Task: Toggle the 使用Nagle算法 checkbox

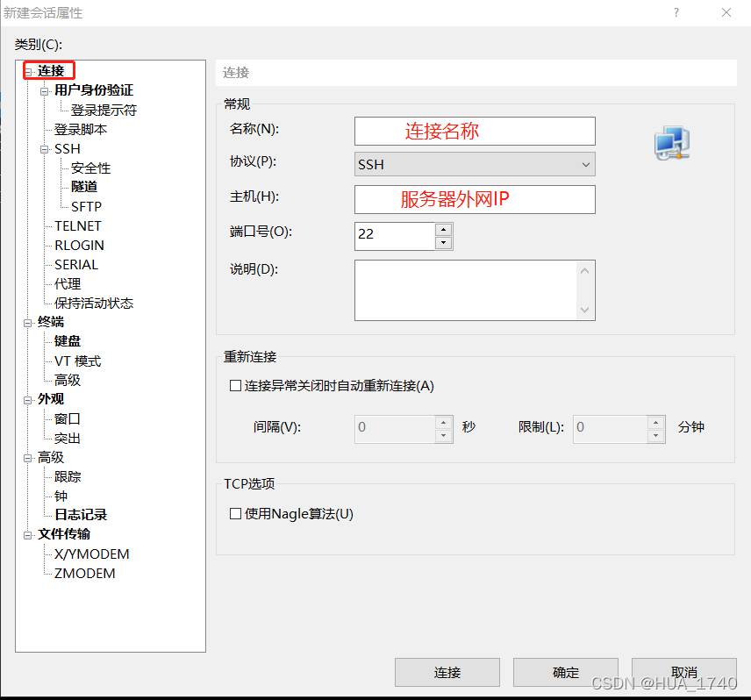Action: point(235,514)
